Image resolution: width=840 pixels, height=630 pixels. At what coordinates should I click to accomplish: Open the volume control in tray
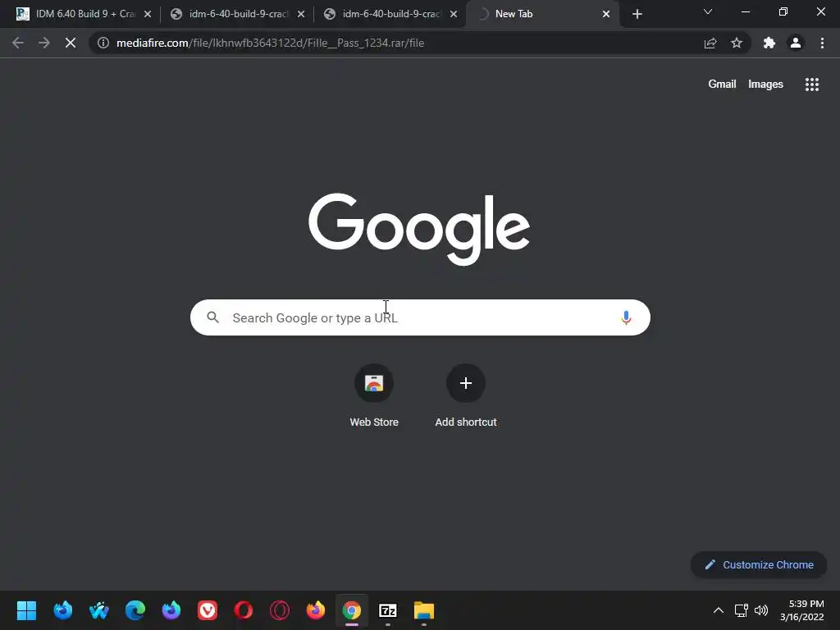[761, 610]
